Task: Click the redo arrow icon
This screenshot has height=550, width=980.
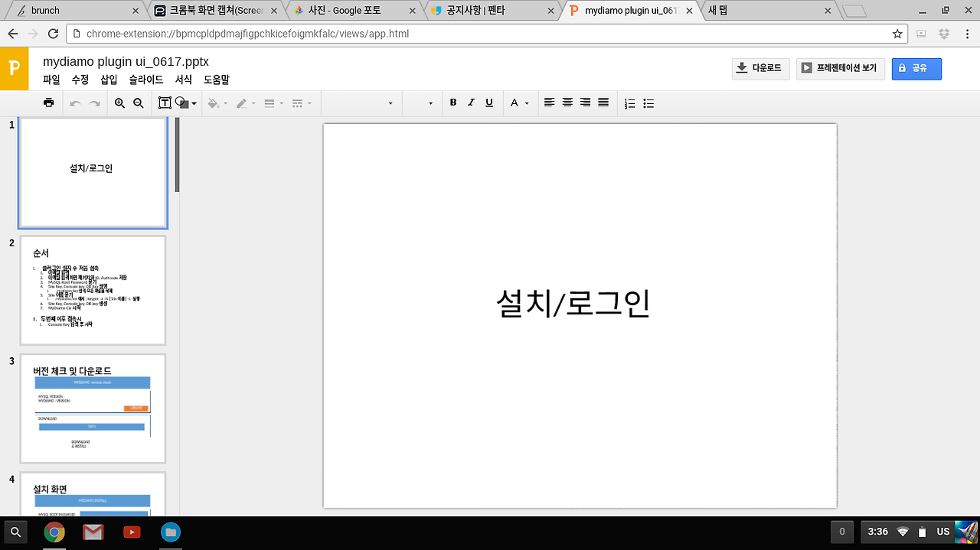Action: point(93,103)
